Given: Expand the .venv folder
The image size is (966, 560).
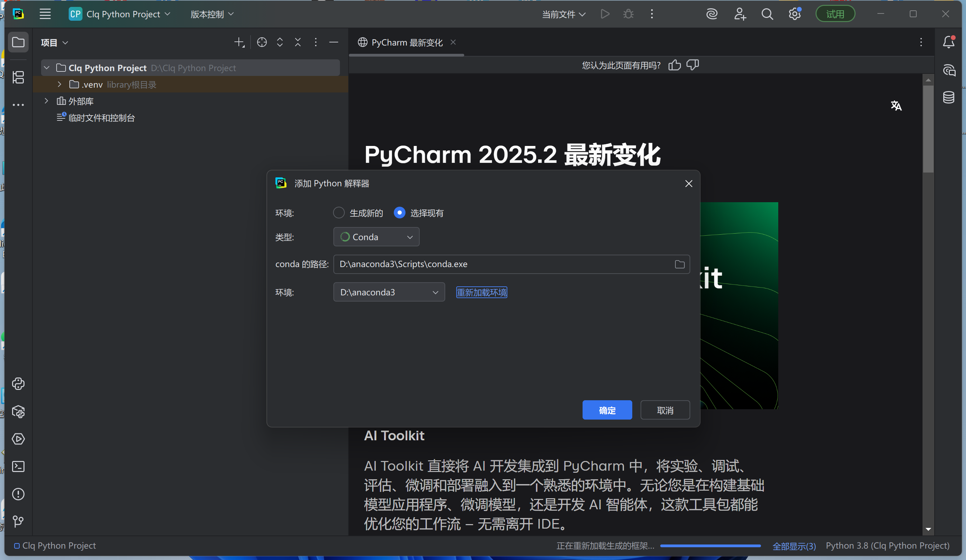Looking at the screenshot, I should (x=59, y=84).
